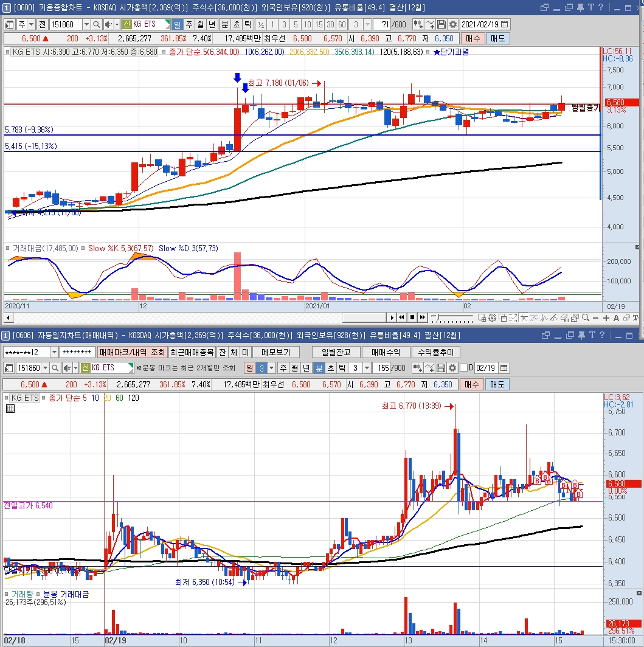Select 분 (minute) period in upper chart
This screenshot has width=644, height=647.
pos(225,24)
